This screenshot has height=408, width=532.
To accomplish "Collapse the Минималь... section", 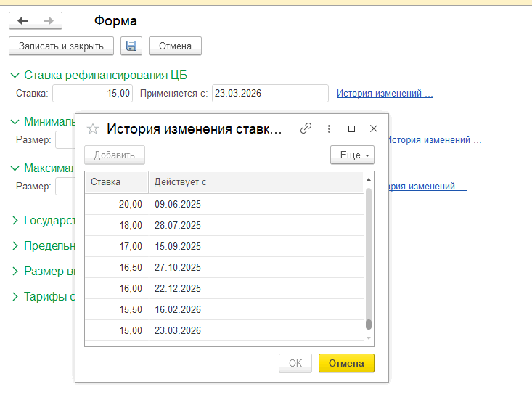I will point(15,122).
